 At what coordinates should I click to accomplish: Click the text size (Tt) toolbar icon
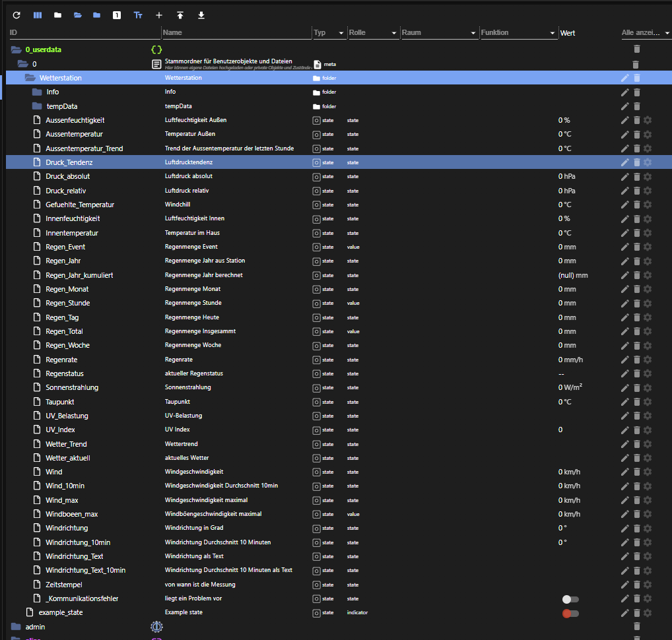point(138,15)
